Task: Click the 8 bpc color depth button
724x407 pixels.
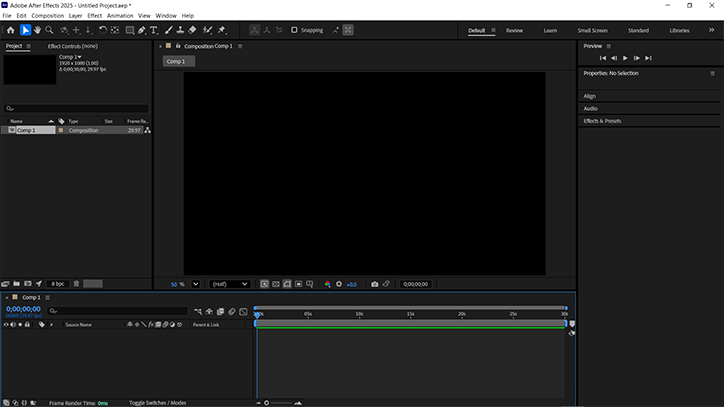Action: click(x=57, y=284)
